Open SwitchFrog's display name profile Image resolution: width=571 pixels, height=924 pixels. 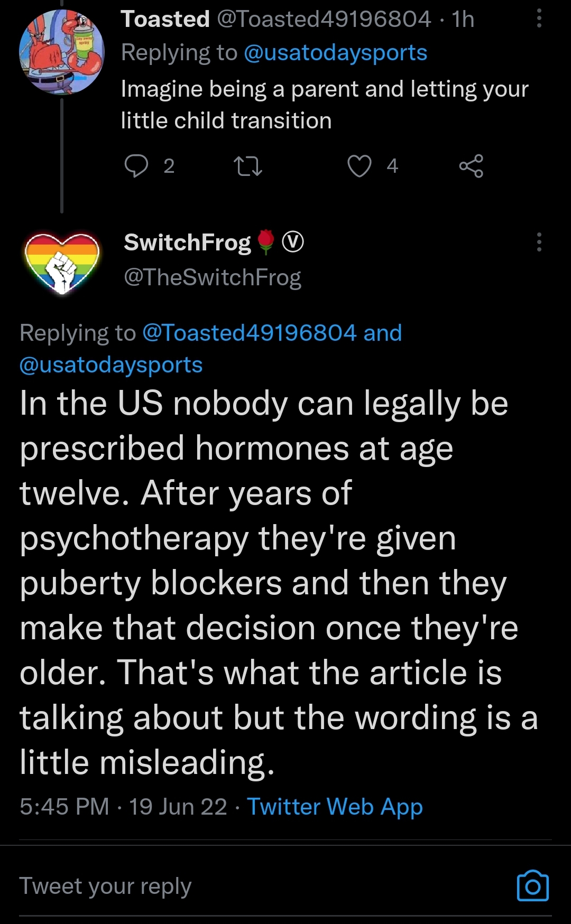[x=187, y=242]
